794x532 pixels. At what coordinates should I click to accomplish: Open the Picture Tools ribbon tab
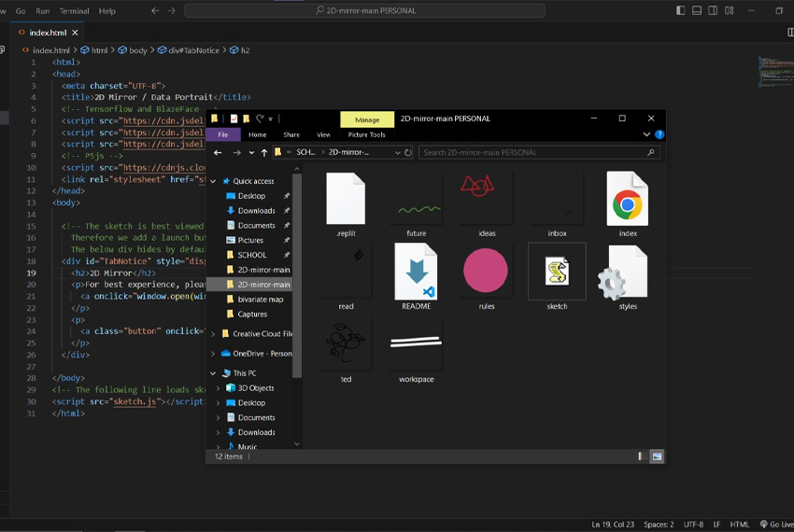[x=366, y=134]
